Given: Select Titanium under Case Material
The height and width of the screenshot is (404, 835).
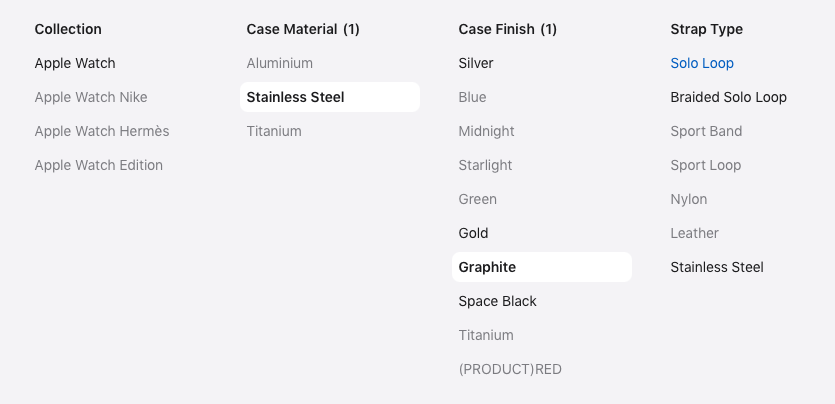Looking at the screenshot, I should (x=274, y=131).
